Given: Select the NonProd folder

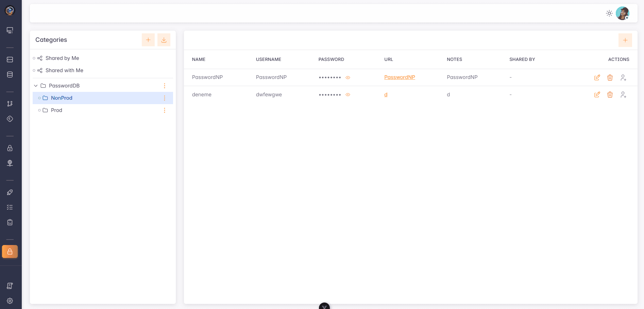Looking at the screenshot, I should coord(103,98).
